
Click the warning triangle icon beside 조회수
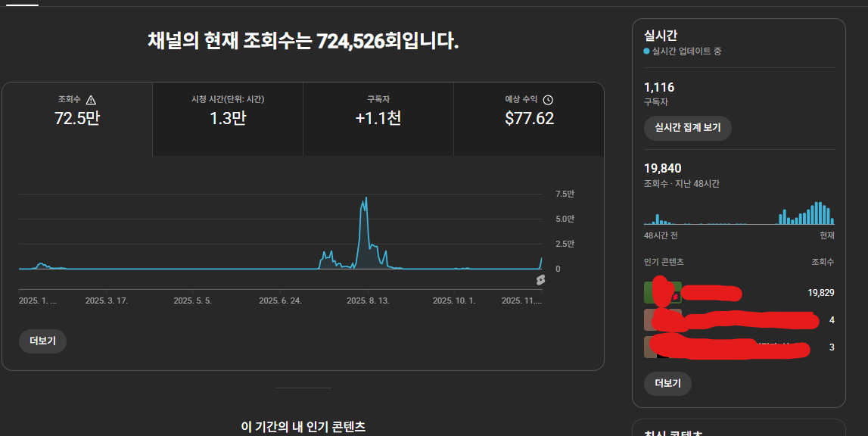tap(91, 100)
